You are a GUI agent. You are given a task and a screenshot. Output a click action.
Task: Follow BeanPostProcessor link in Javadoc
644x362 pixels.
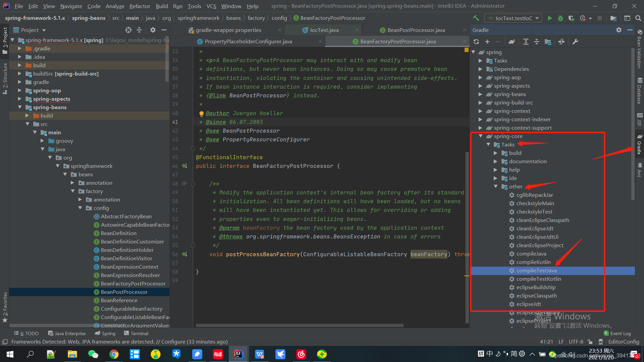click(258, 96)
